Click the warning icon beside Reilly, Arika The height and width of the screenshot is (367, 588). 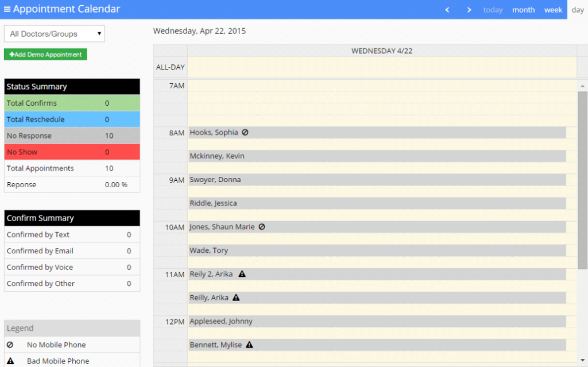tap(236, 298)
